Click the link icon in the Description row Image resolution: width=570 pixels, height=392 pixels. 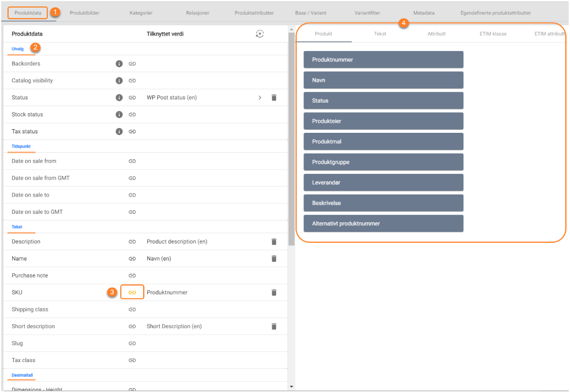132,241
